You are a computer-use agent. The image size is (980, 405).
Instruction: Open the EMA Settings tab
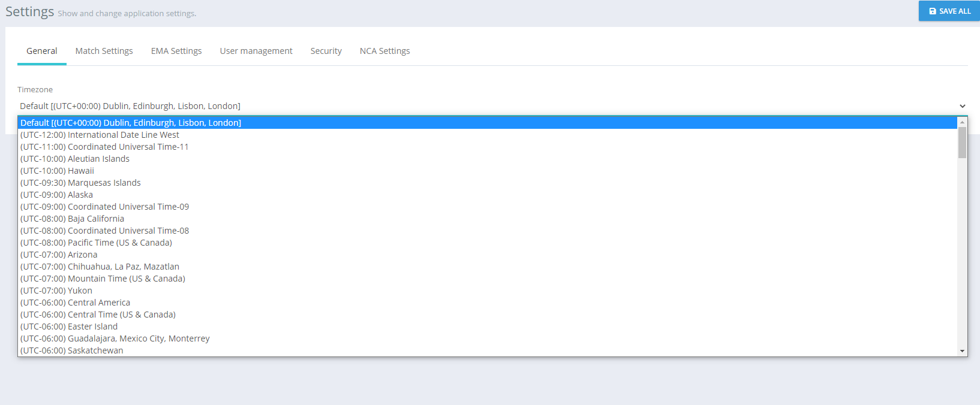click(x=176, y=51)
